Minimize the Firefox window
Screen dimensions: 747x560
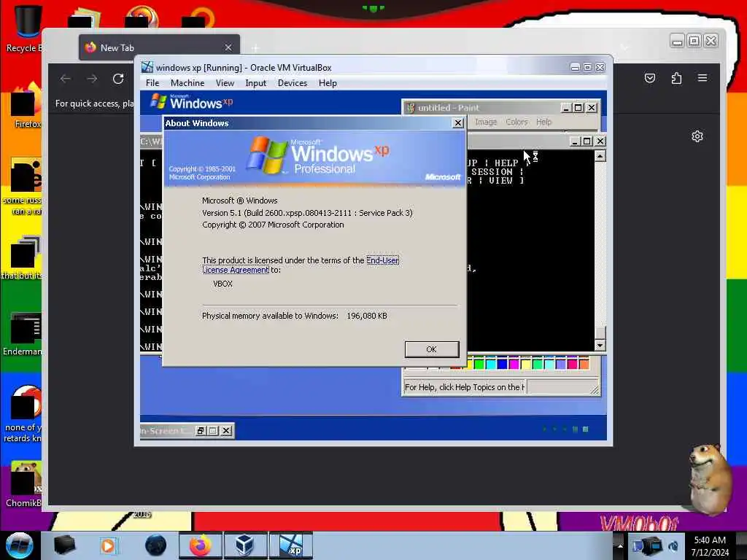(x=677, y=42)
